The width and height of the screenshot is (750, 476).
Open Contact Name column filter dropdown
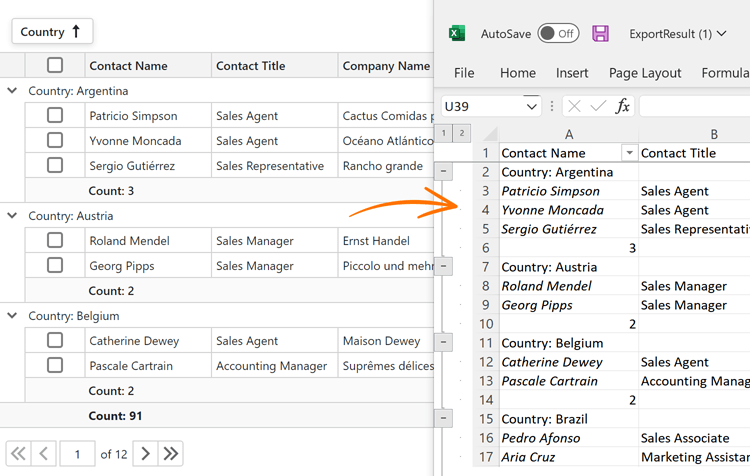point(629,153)
